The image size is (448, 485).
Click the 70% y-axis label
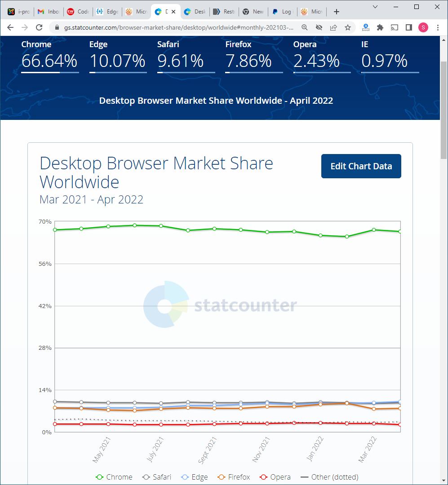(x=45, y=221)
